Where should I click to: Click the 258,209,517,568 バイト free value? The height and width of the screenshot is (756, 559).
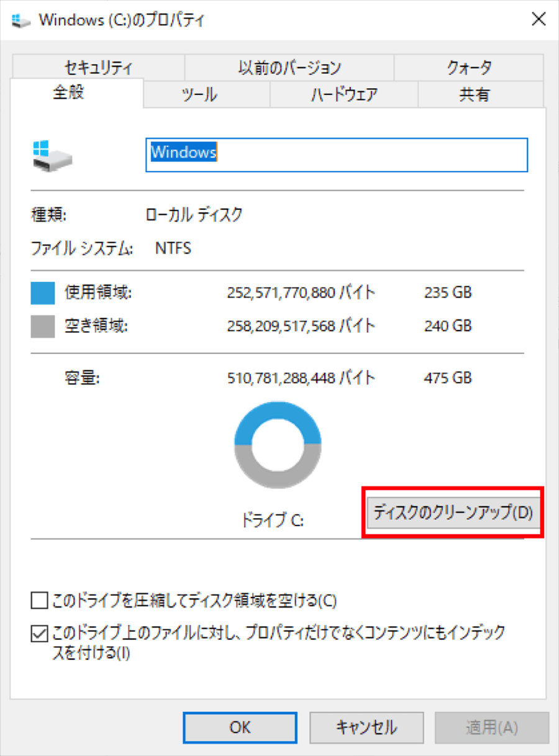click(x=301, y=325)
